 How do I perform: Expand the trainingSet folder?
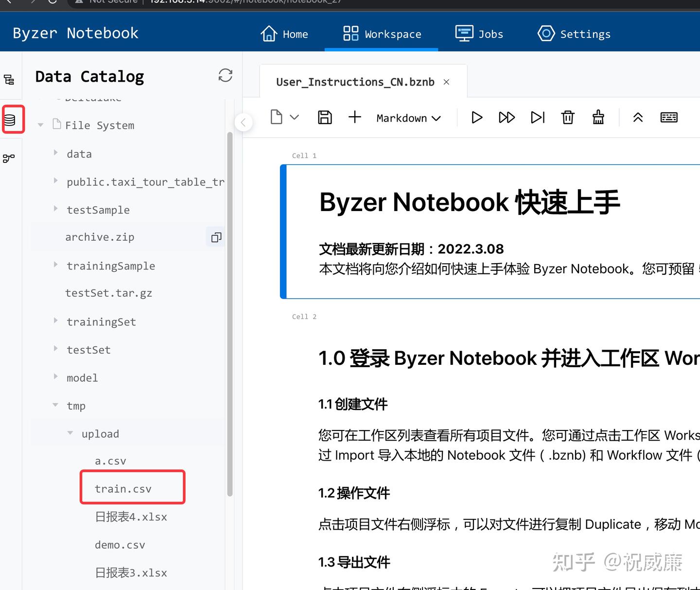tap(55, 321)
